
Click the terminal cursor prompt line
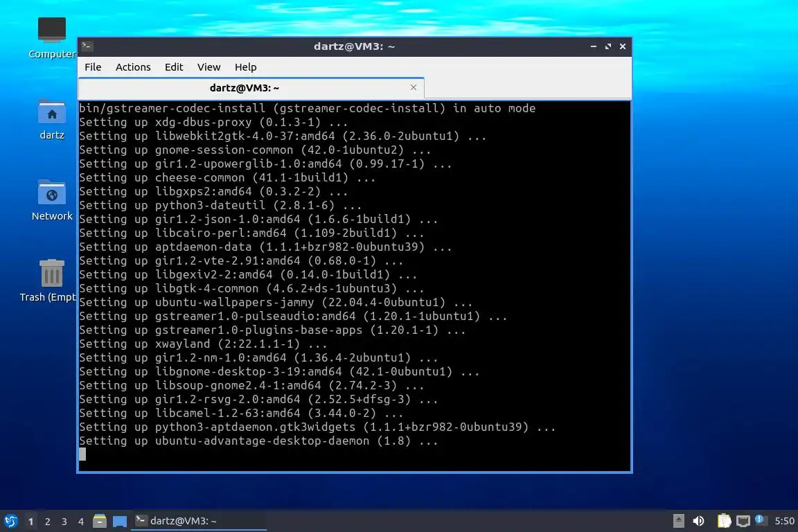pos(82,454)
